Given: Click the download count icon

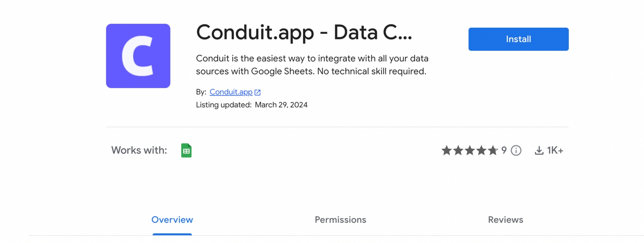Looking at the screenshot, I should (x=539, y=150).
